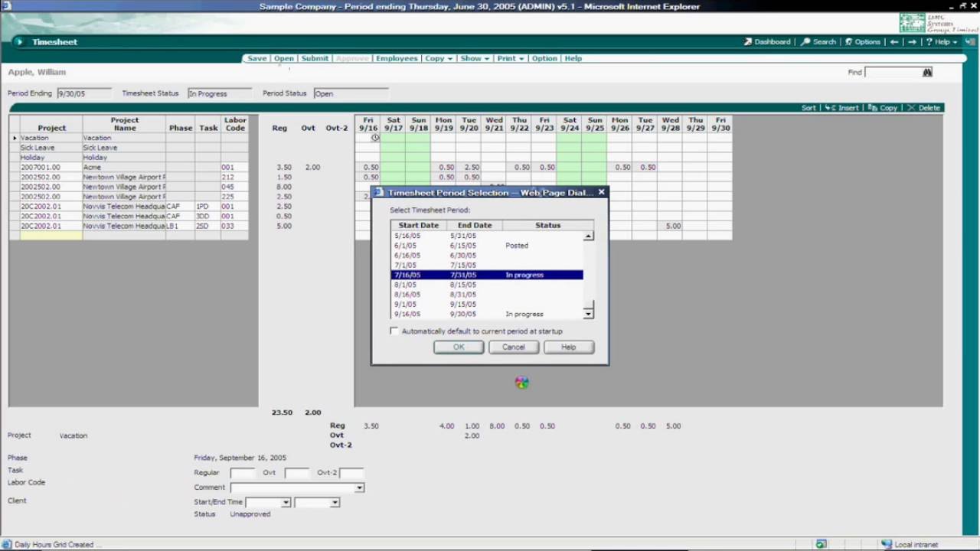Viewport: 980px width, 551px height.
Task: Select the Employees menu item
Action: [x=397, y=58]
